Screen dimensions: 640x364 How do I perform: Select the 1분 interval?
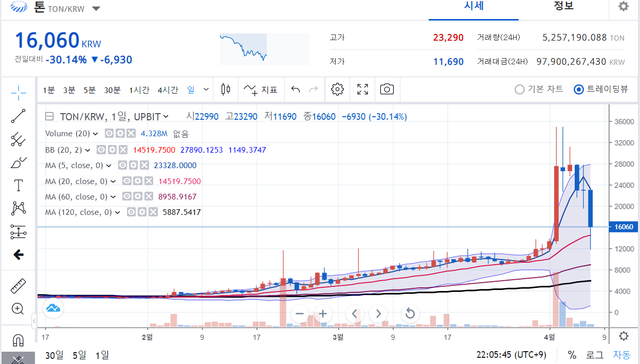click(48, 90)
